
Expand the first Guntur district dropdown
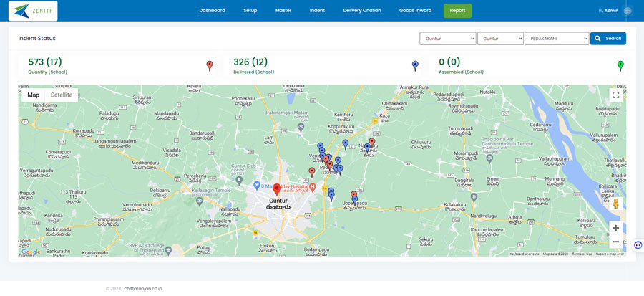point(448,39)
